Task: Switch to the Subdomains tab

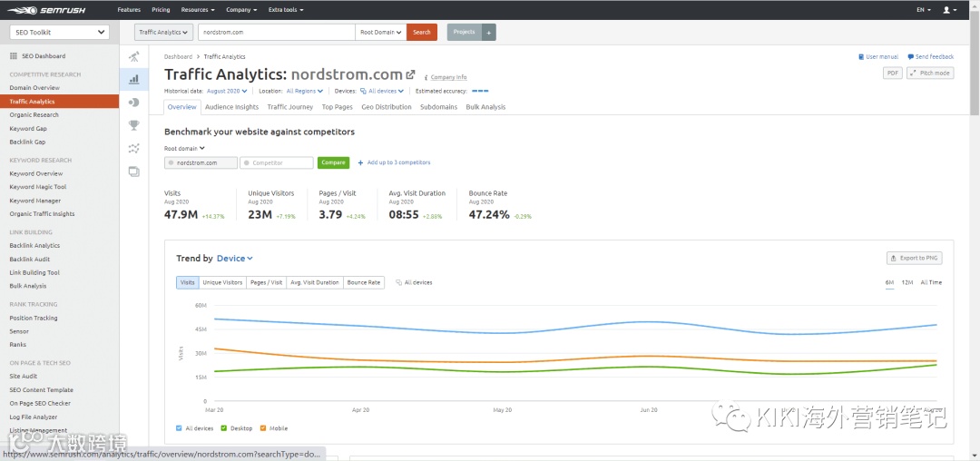Action: pos(439,107)
